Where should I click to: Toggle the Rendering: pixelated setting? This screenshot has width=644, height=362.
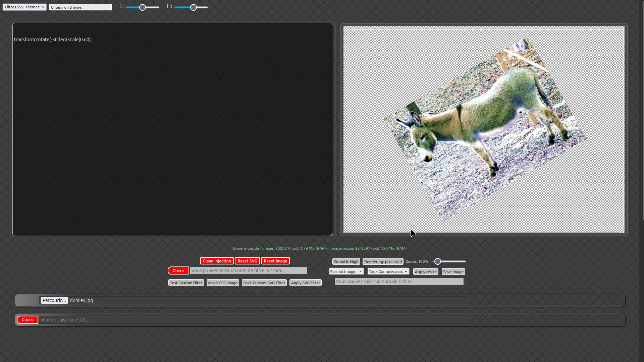pos(383,262)
